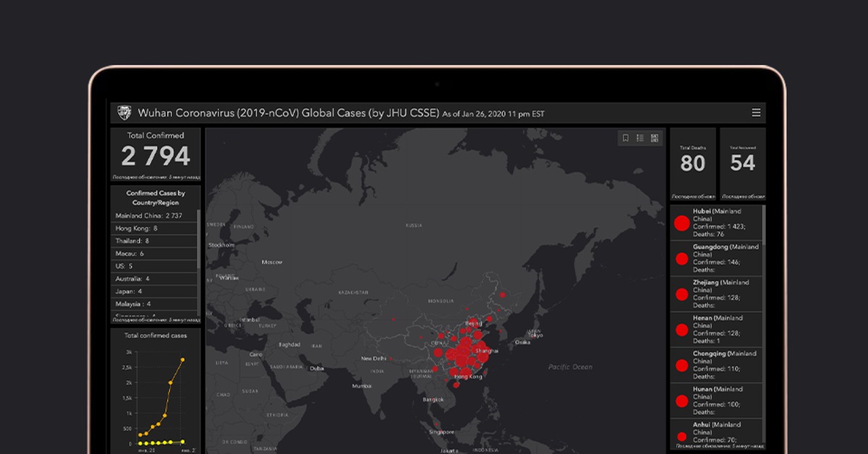868x454 pixels.
Task: Click the Hunan province entry
Action: (x=725, y=401)
